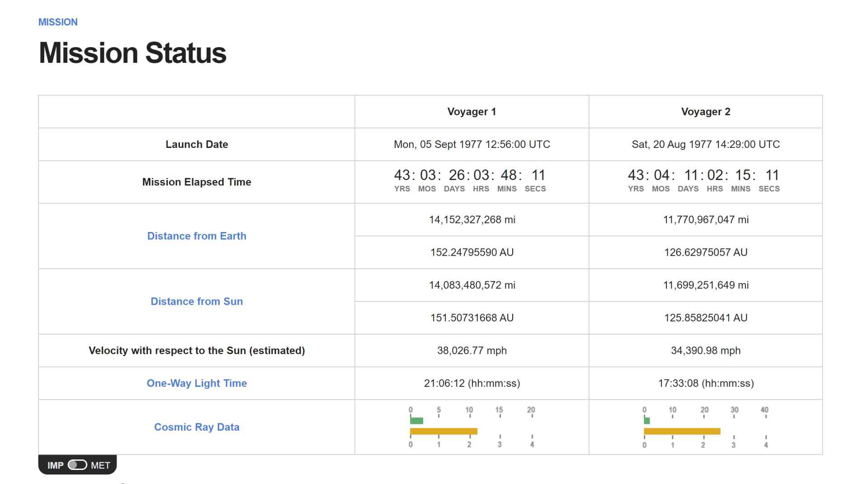Click Voyager 2 green cosmic ray bar
The height and width of the screenshot is (484, 868).
pos(647,421)
